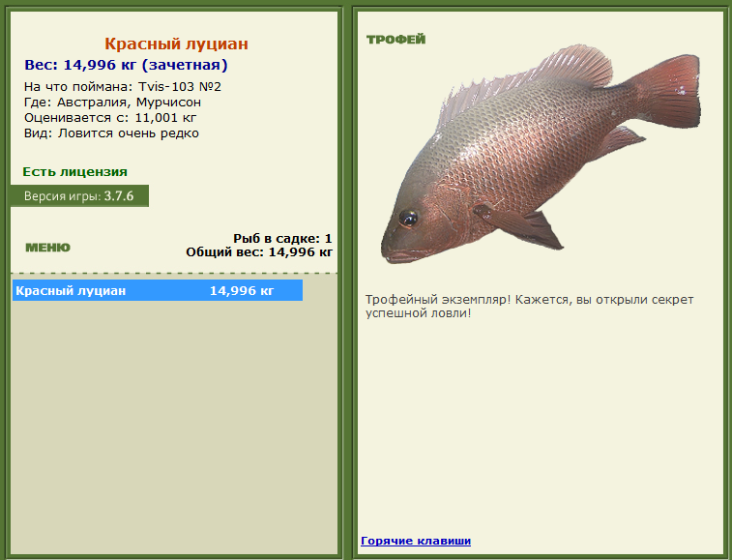
Task: Click the location text Австралия, Мурчисон
Action: [x=129, y=103]
